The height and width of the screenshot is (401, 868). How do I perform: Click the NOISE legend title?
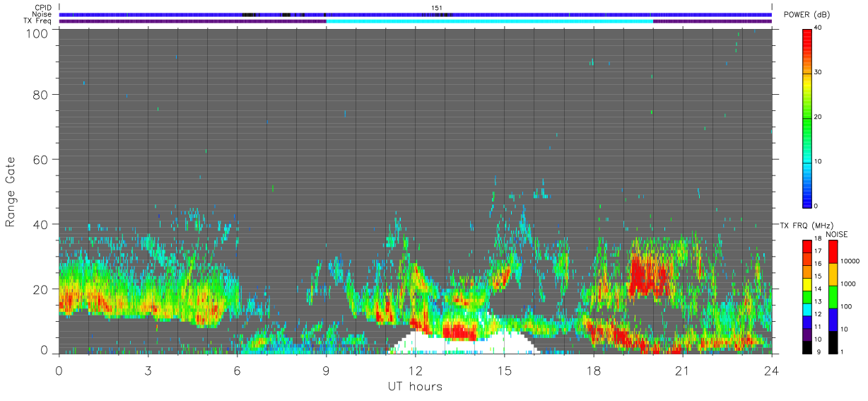click(837, 234)
